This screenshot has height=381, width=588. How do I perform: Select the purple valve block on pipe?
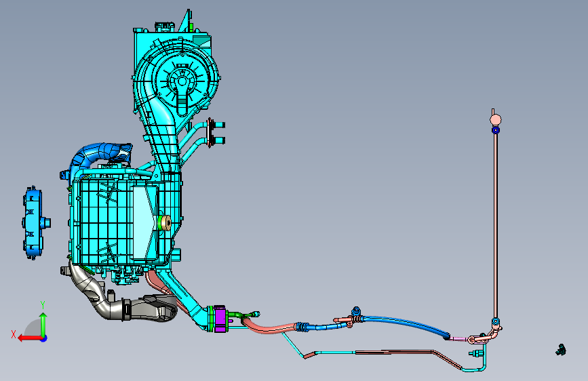[220, 319]
